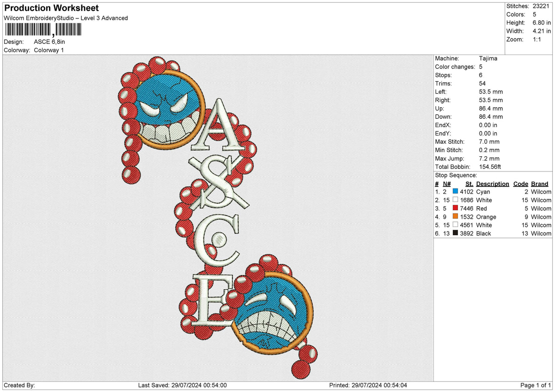Click the 'Stop Sequence:' heading

click(x=456, y=175)
